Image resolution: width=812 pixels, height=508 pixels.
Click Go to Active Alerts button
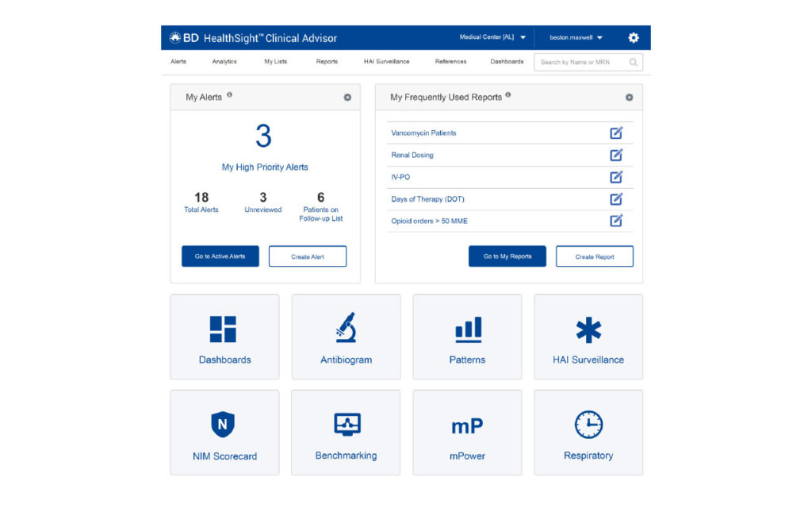click(220, 256)
